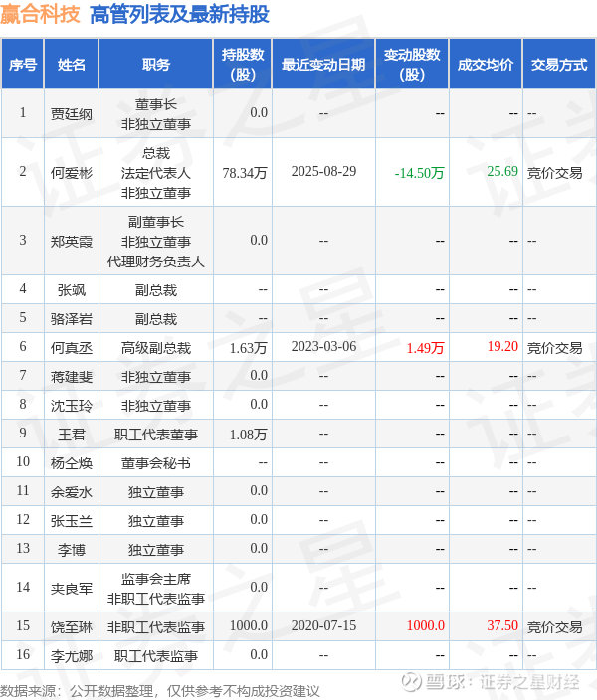Select the name 何爱彬
The height and width of the screenshot is (700, 597).
[71, 173]
